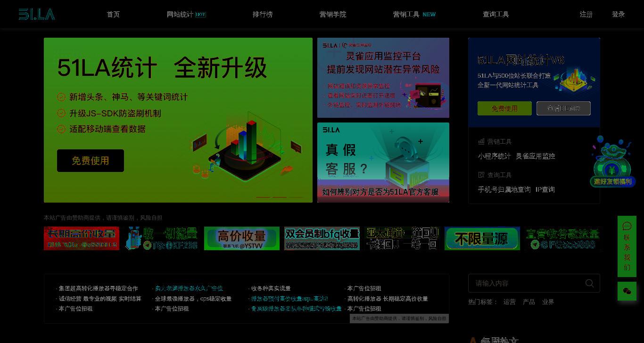Open 全球最强播放器，cps稳定收量 link
This screenshot has height=343, width=644.
pyautogui.click(x=193, y=299)
